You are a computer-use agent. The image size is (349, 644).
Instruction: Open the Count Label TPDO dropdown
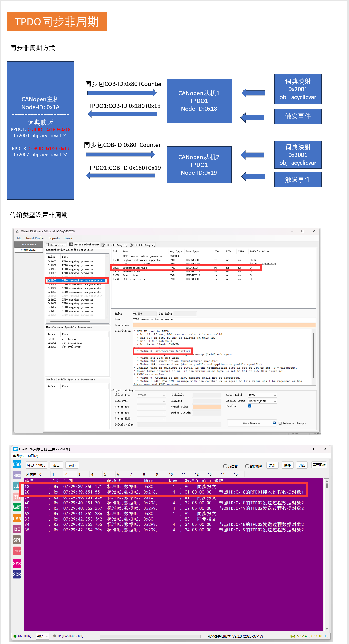(x=262, y=395)
